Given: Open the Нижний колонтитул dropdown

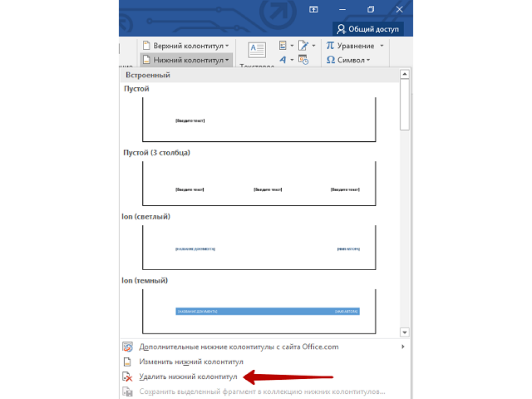Looking at the screenshot, I should 185,60.
